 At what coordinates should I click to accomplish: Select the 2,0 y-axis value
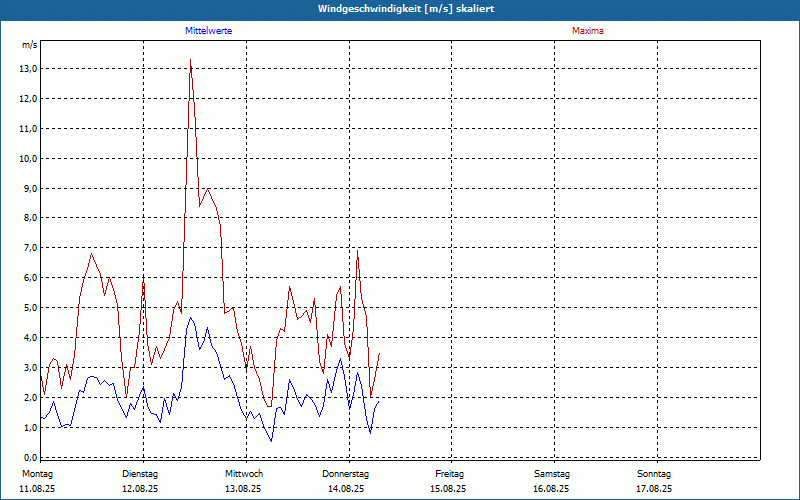[x=30, y=397]
